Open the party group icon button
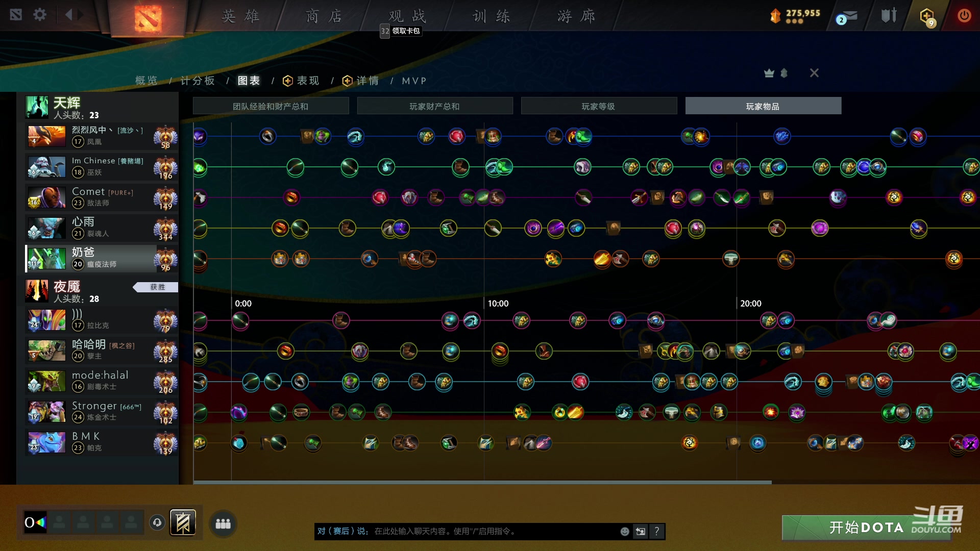 (223, 523)
